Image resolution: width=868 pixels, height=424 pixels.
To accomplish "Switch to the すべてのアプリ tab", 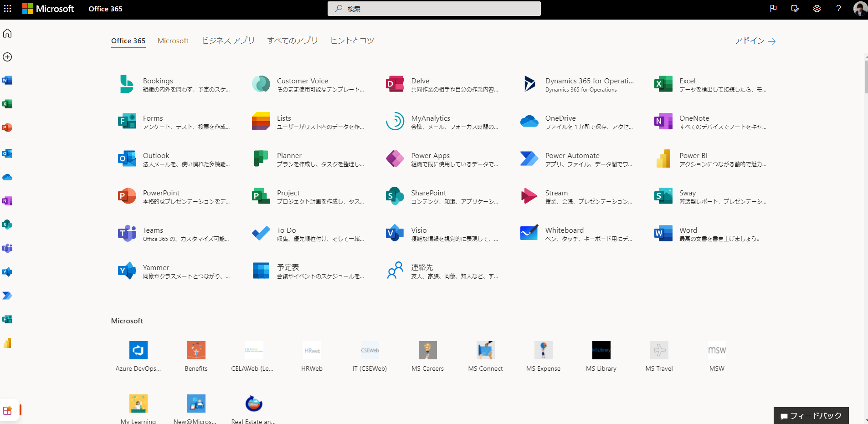I will click(x=293, y=41).
